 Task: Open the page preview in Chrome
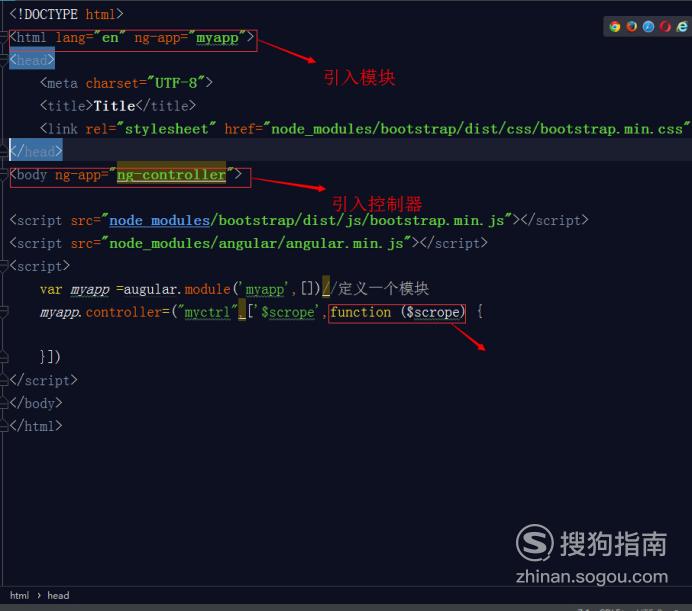(614, 26)
